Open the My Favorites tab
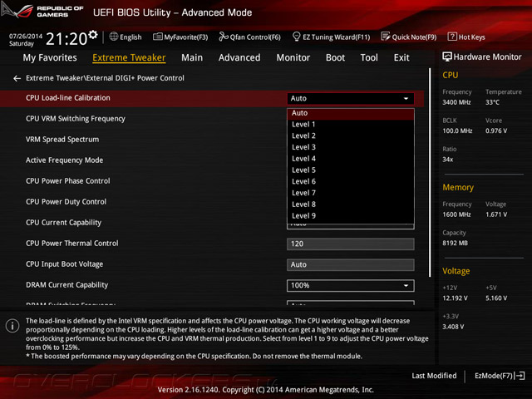This screenshot has width=532, height=399. tap(50, 57)
